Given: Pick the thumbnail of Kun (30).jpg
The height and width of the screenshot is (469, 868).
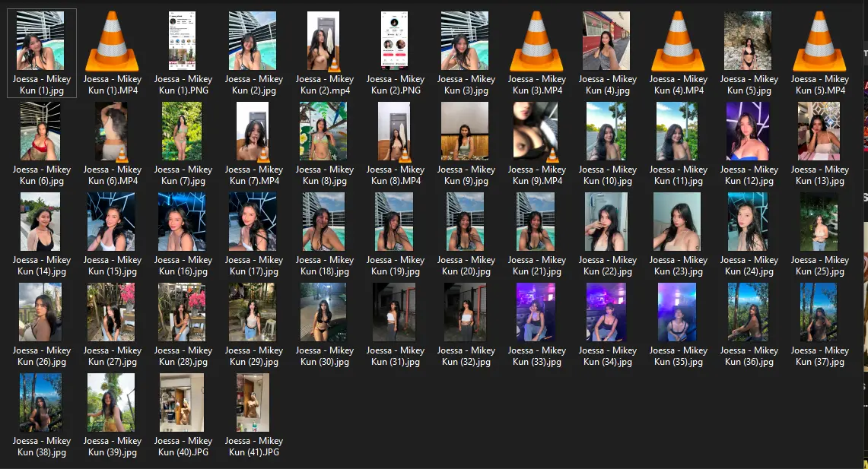Looking at the screenshot, I should coord(323,312).
